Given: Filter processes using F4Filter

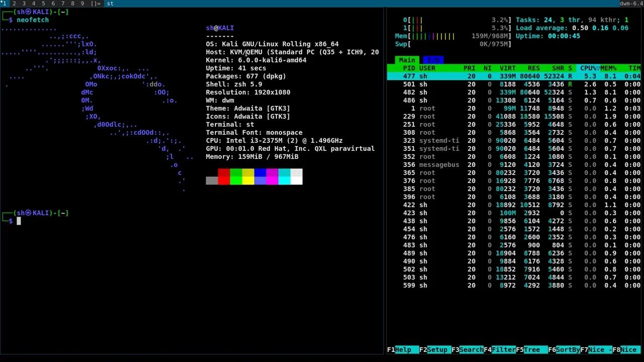Looking at the screenshot, I should (x=500, y=349).
